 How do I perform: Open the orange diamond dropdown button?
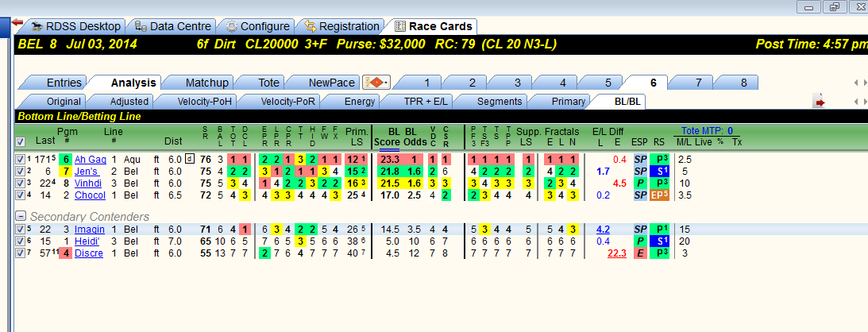click(376, 83)
